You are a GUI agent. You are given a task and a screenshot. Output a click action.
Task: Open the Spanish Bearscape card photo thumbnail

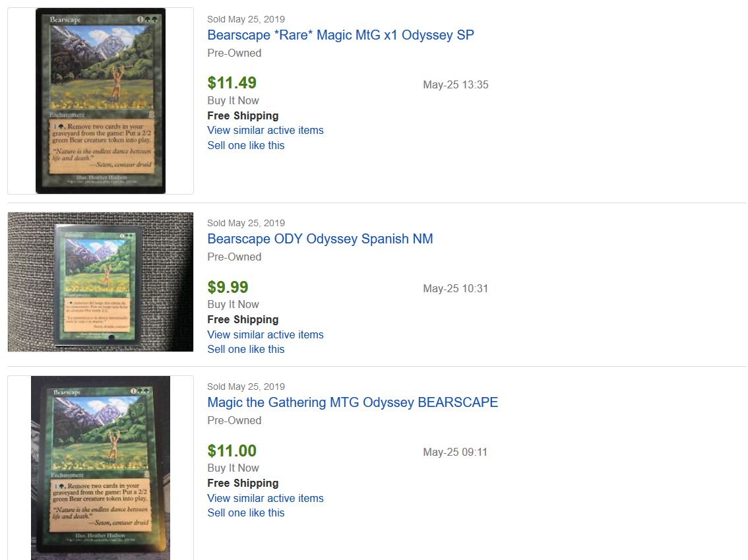[x=100, y=282]
